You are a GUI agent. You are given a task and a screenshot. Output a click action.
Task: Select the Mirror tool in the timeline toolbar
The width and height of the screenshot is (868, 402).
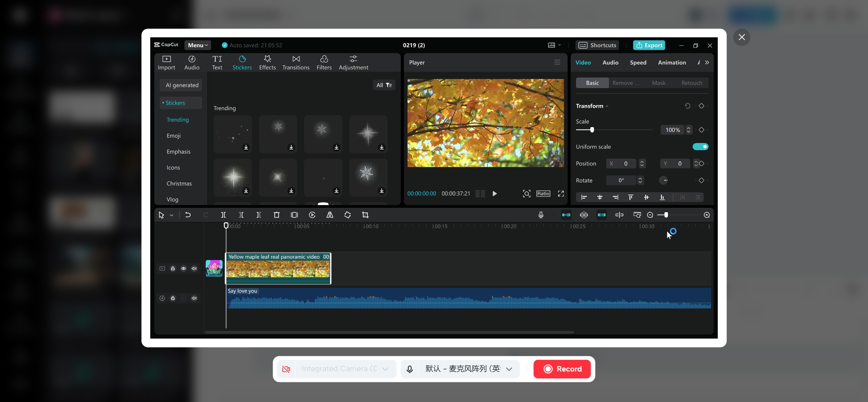(x=330, y=215)
